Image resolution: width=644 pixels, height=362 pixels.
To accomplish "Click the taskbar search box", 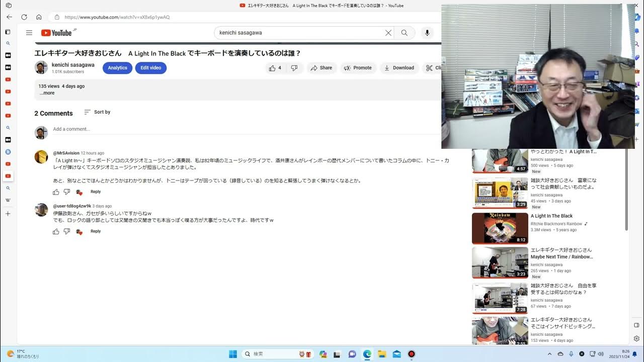I will click(277, 354).
